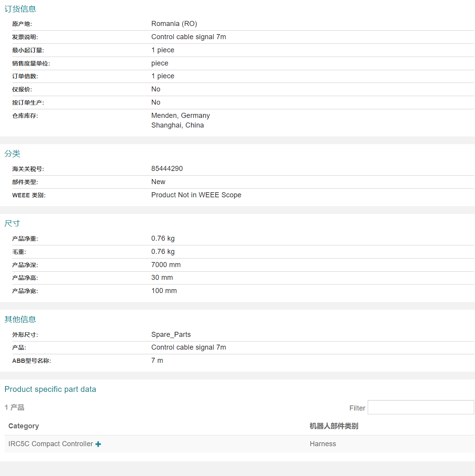Click the Shanghai, China warehouse entry
This screenshot has width=475, height=476.
177,125
